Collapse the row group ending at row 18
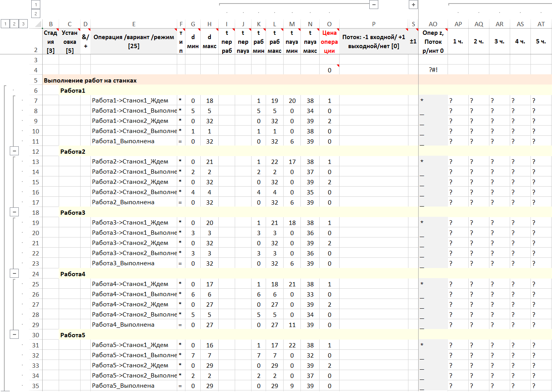Viewport: 552px width, 392px height. tap(14, 212)
